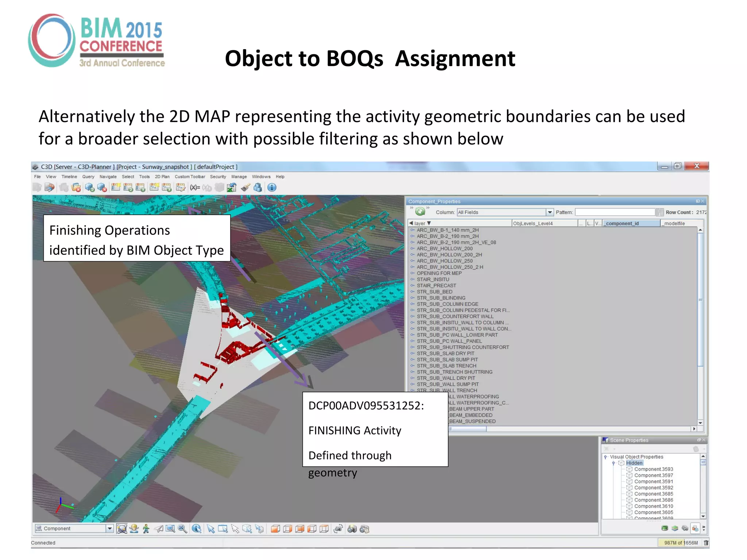Image resolution: width=747 pixels, height=560 pixels.
Task: Expand the STR_SUB_BLINDING layer row
Action: pyautogui.click(x=413, y=298)
